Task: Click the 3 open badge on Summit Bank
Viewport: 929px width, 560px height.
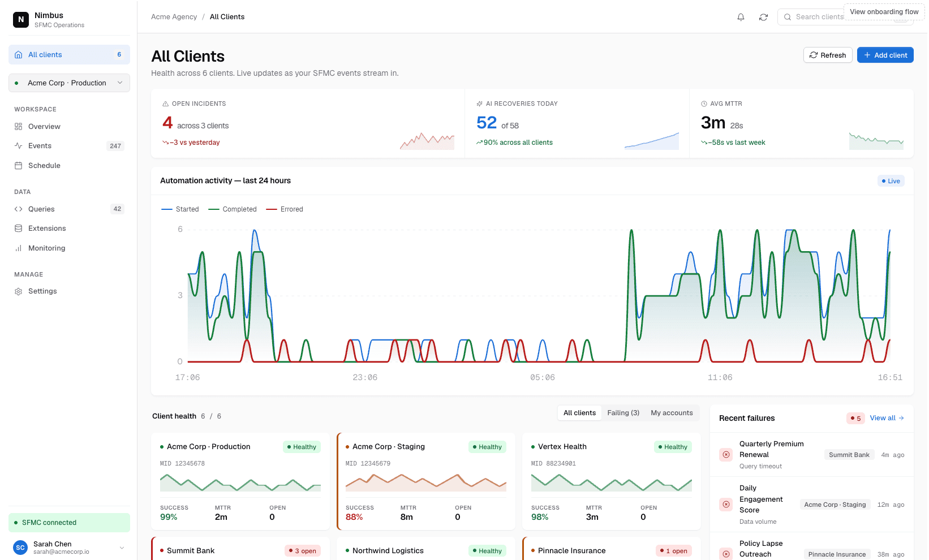Action: [303, 551]
